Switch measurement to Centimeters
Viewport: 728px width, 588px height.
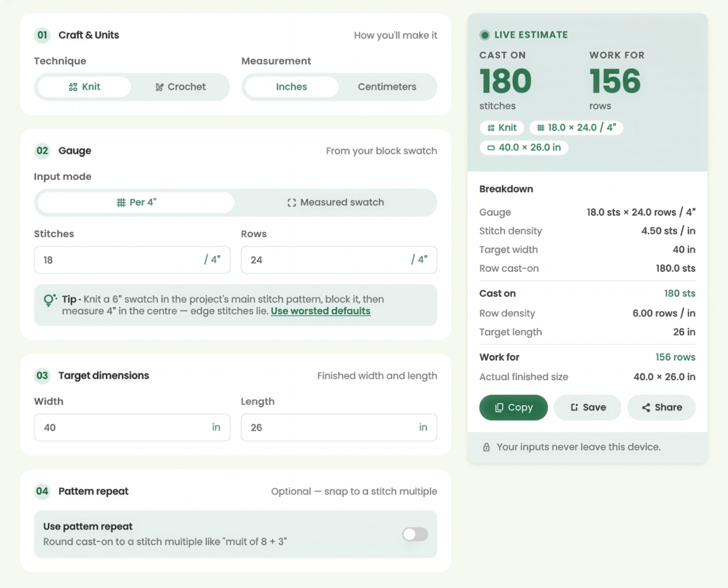(x=387, y=87)
